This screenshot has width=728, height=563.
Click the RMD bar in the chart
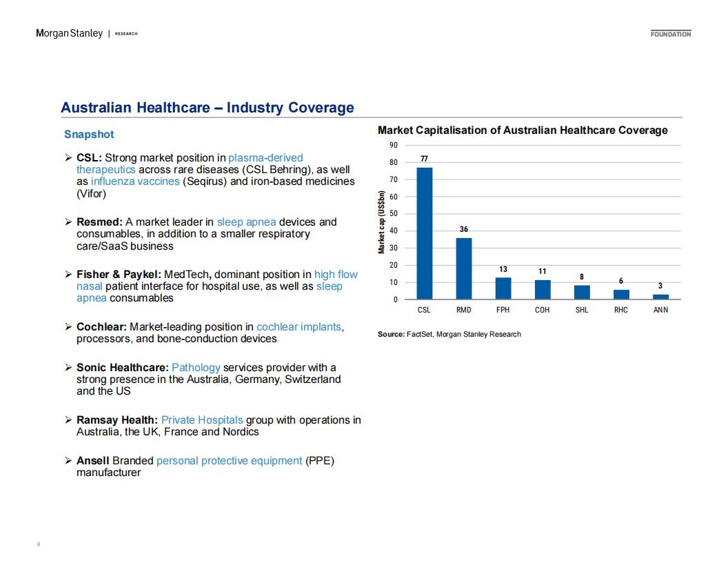pos(464,268)
